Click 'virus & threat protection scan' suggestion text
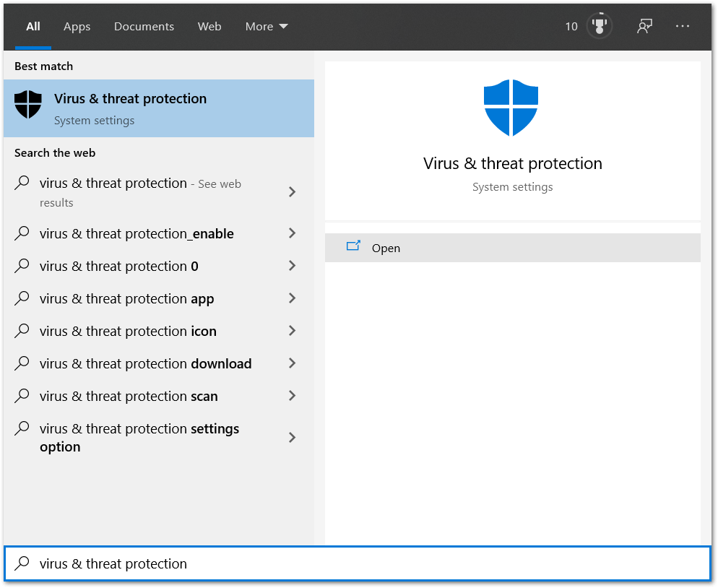Image resolution: width=718 pixels, height=588 pixels. pyautogui.click(x=129, y=396)
